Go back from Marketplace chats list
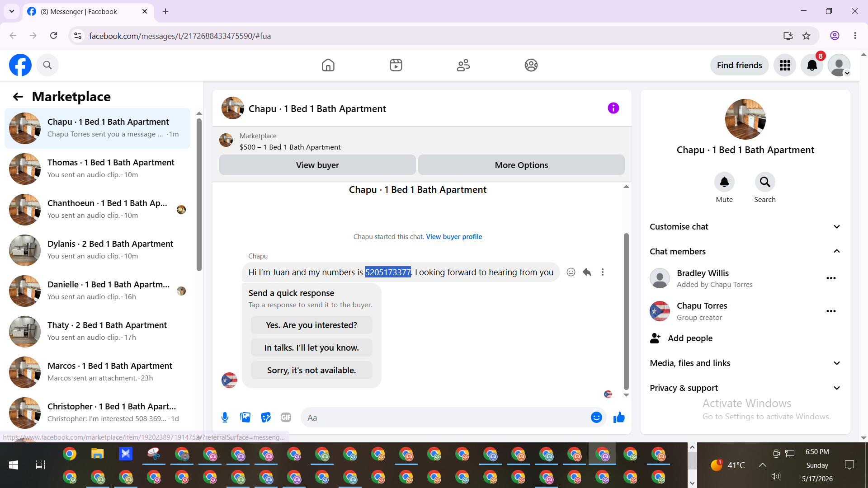This screenshot has height=488, width=868. point(18,97)
